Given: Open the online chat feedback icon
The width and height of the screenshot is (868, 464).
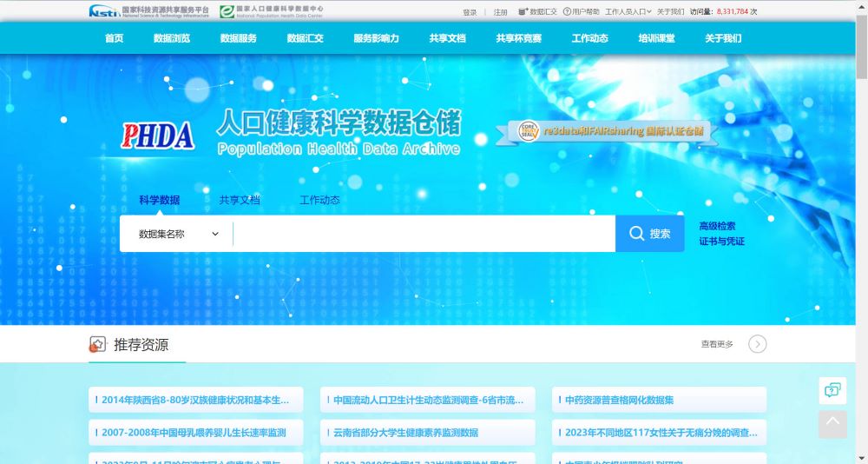Looking at the screenshot, I should 832,391.
